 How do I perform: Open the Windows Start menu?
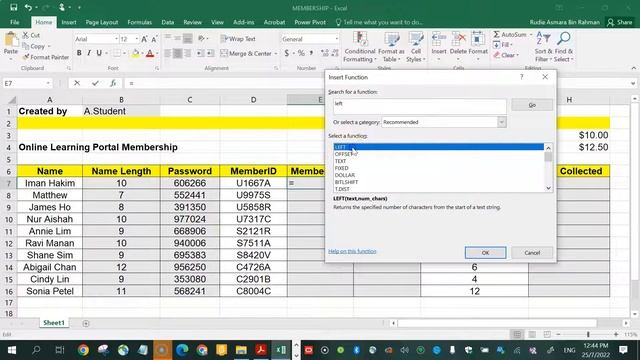[11, 350]
